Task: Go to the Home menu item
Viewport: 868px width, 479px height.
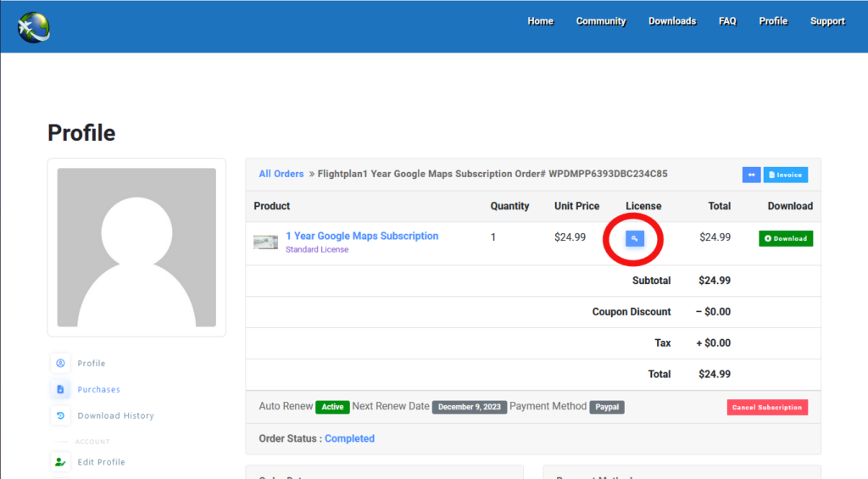Action: [x=540, y=21]
